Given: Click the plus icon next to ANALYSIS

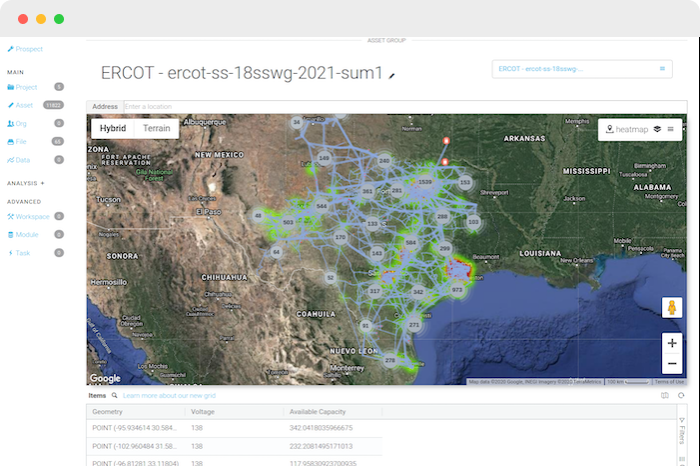Looking at the screenshot, I should point(43,183).
